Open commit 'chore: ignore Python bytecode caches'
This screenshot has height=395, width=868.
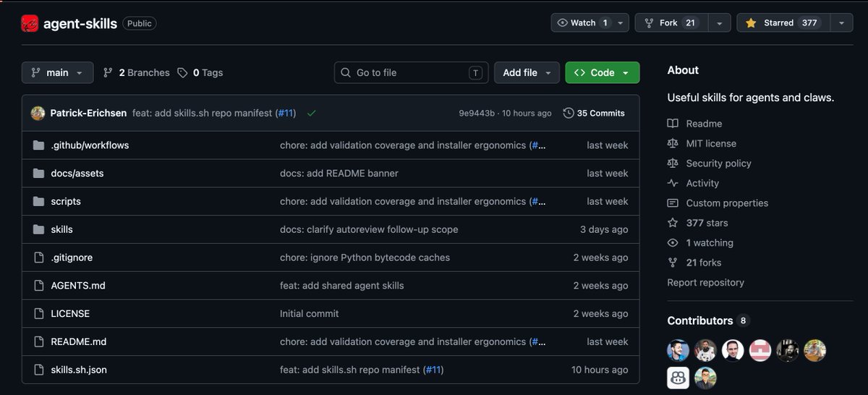[365, 258]
